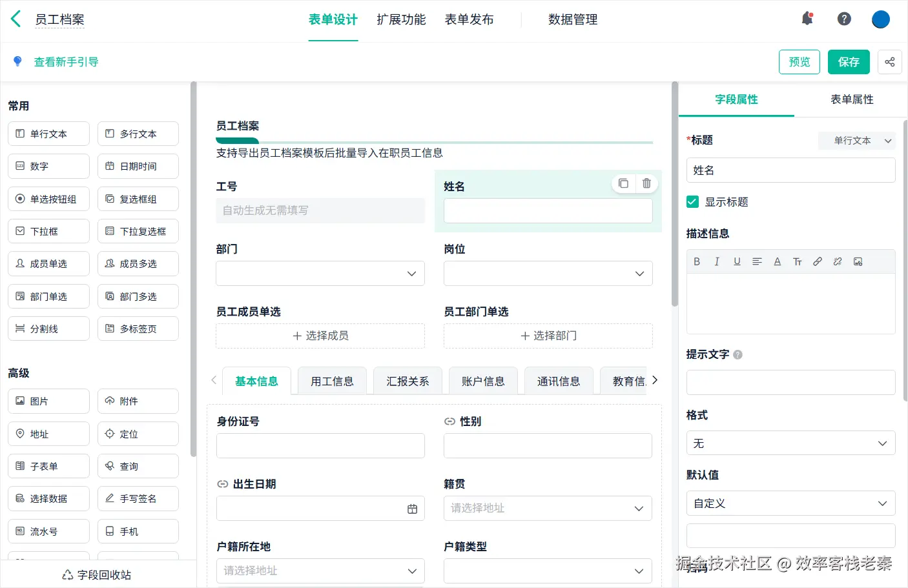The height and width of the screenshot is (588, 908).
Task: Click the 提示文字 input field
Action: point(790,382)
